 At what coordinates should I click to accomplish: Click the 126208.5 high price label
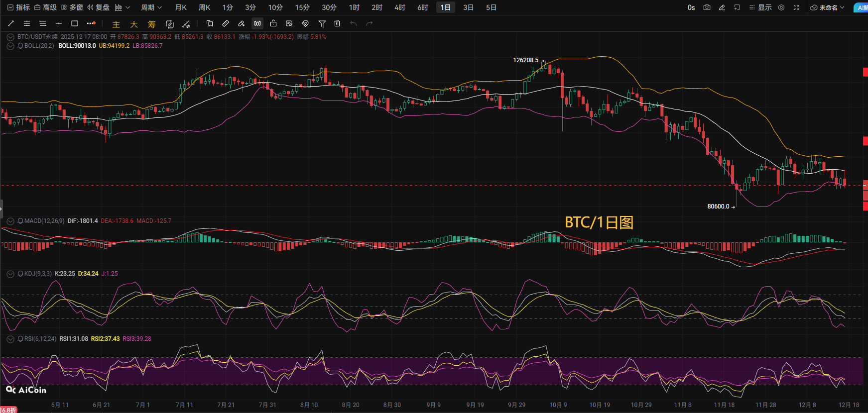pos(525,60)
